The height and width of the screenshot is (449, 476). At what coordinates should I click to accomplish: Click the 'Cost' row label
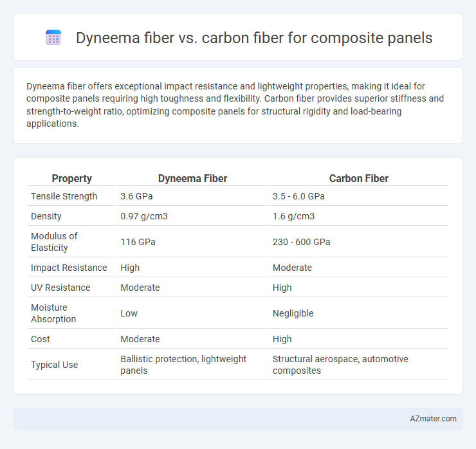click(x=41, y=339)
